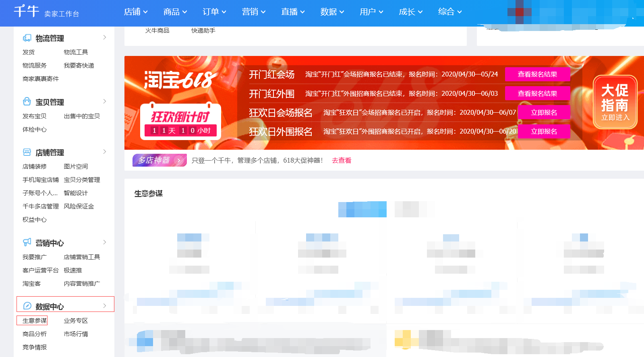
Task: Open 竞争情报 link
Action: click(35, 347)
